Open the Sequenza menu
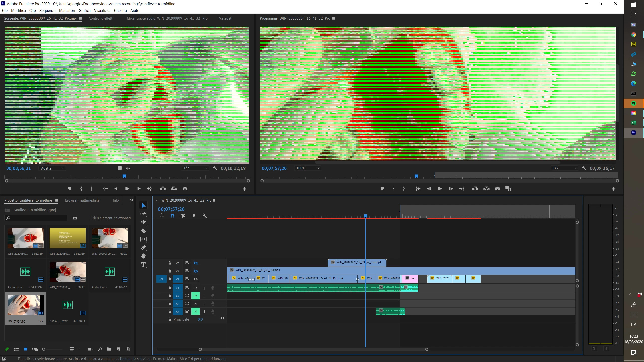Screen dimensions: 644x362 pos(47,10)
